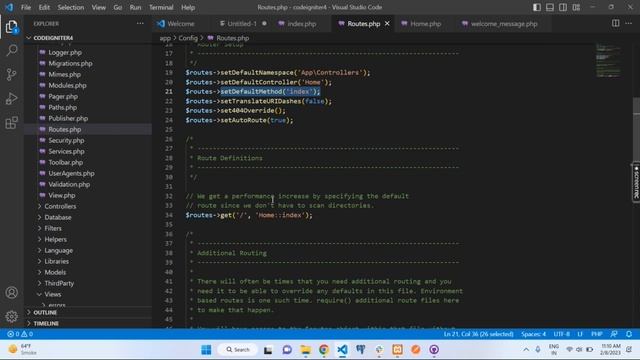
Task: Expand the Database folder
Action: point(58,218)
